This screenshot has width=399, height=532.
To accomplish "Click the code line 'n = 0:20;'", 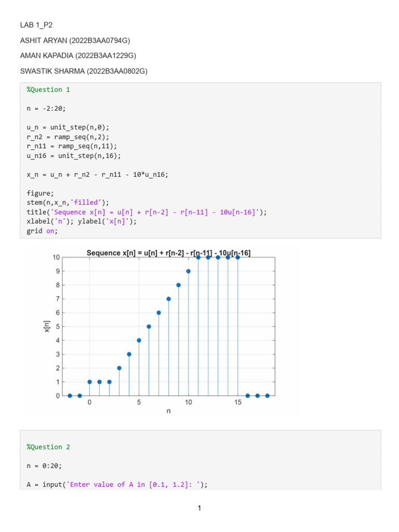I will click(44, 466).
